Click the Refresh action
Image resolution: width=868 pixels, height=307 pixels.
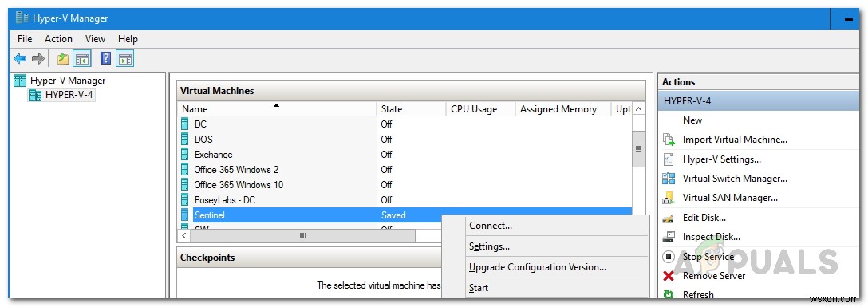pos(698,295)
